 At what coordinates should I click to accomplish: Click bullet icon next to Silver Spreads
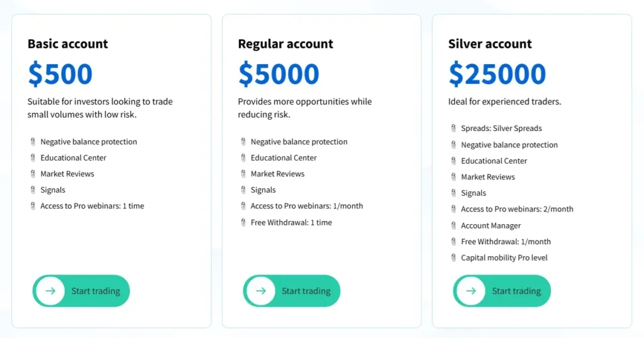[x=453, y=128]
